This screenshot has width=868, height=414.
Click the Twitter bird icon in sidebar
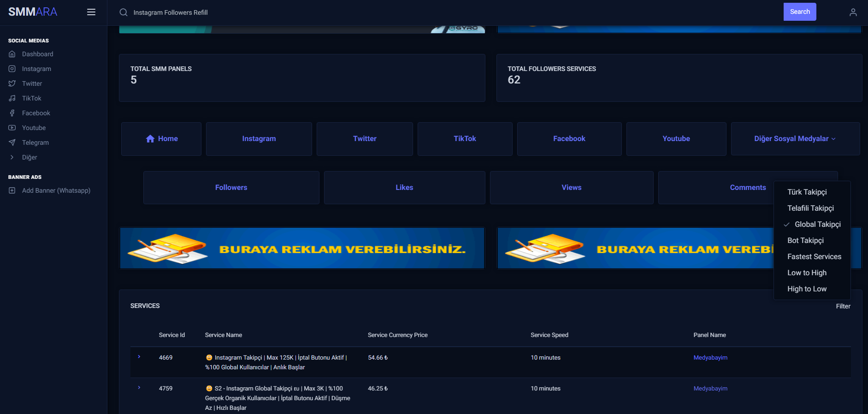tap(12, 83)
